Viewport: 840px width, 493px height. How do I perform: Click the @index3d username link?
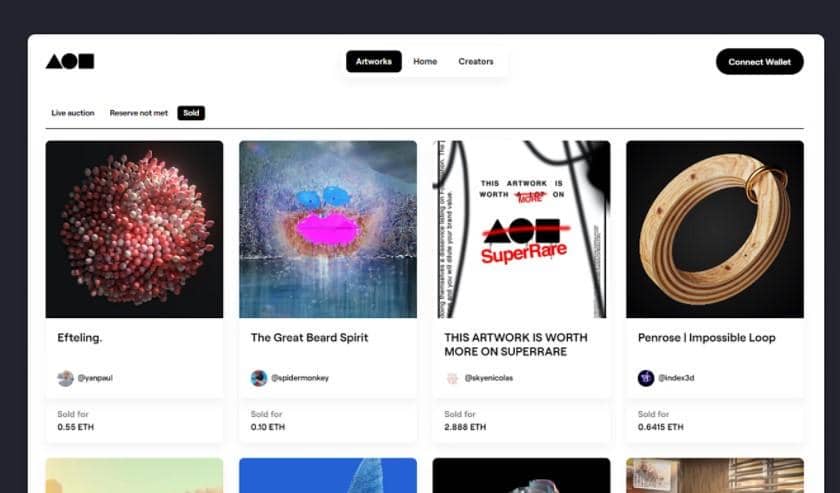676,378
